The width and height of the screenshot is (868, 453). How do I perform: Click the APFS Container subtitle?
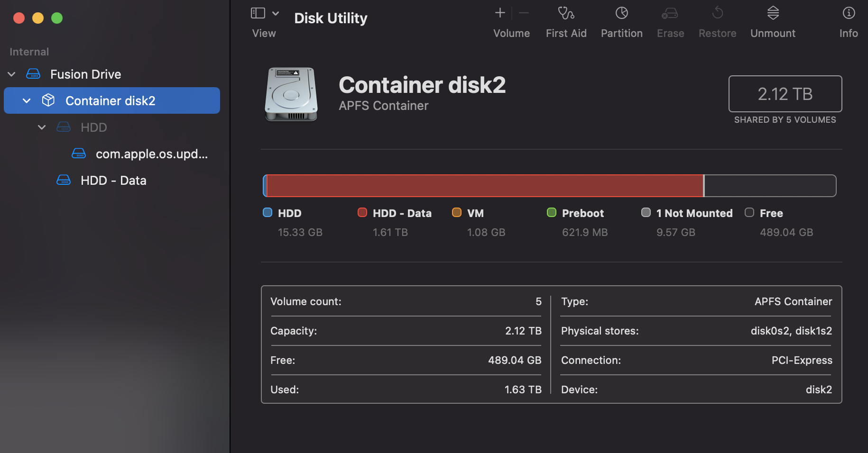[x=383, y=106]
